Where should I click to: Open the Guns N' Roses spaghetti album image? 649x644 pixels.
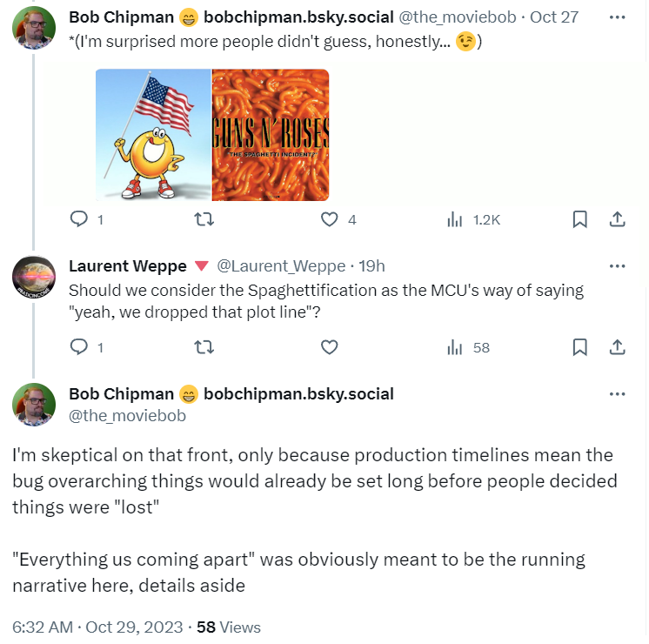(271, 134)
